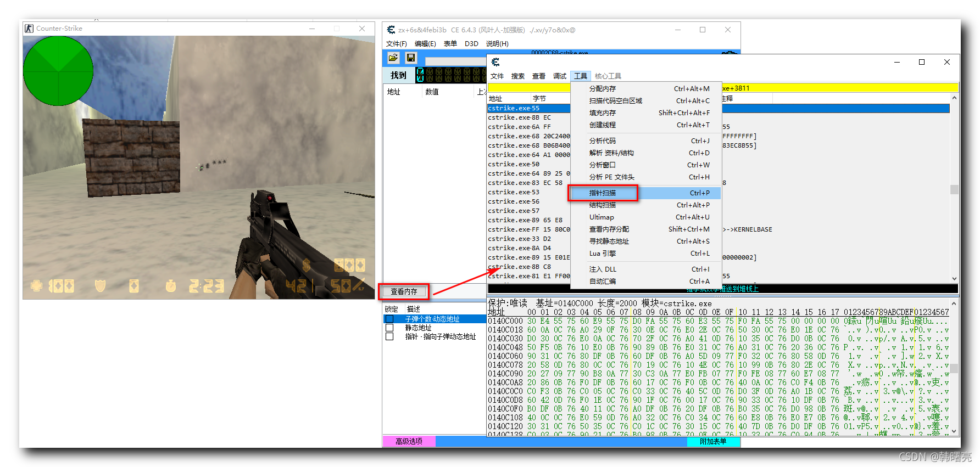The image size is (980, 467).
Task: Click the 找到 label button
Action: tap(398, 75)
